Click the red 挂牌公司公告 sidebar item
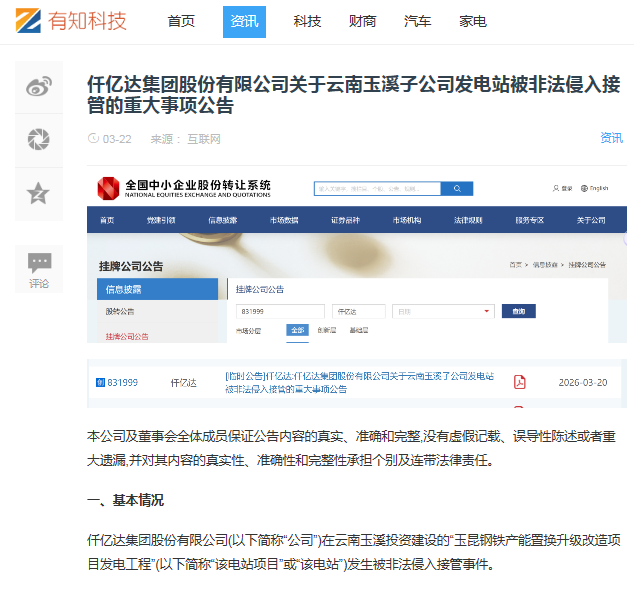The width and height of the screenshot is (634, 595). [127, 336]
